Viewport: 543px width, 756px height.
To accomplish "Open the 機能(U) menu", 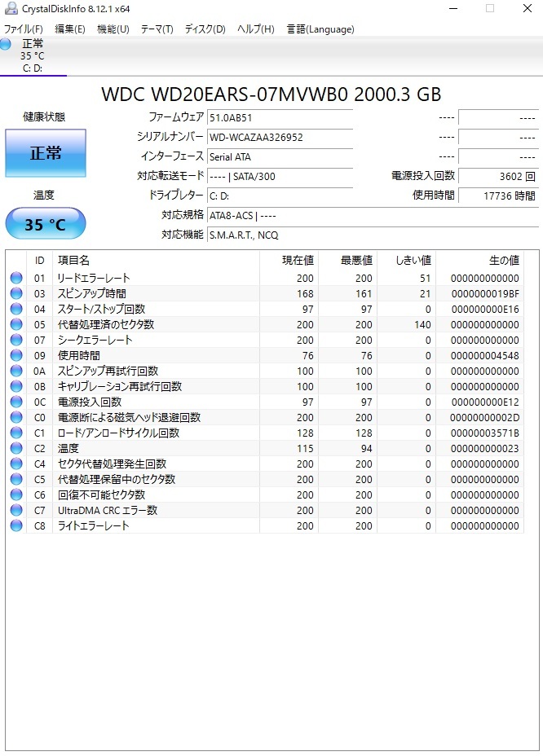I will click(113, 29).
